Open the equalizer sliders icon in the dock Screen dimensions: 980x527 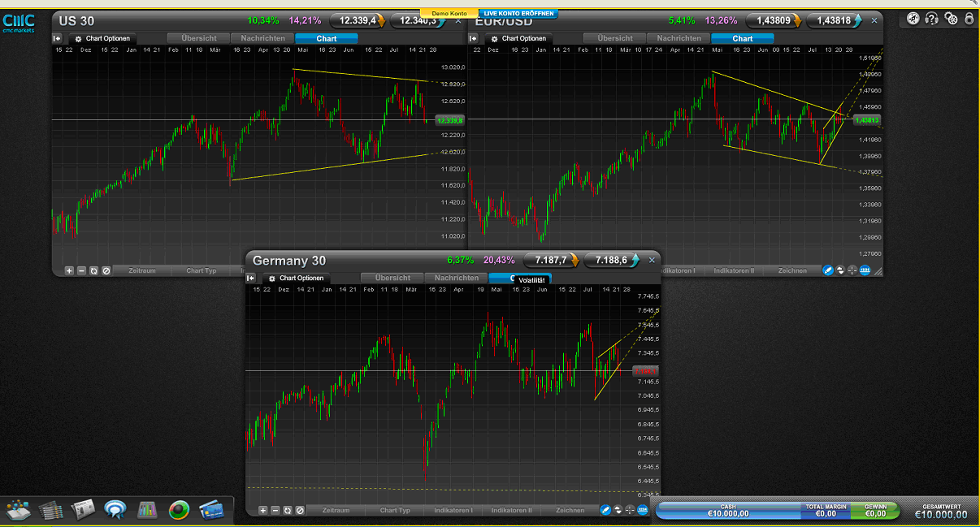[147, 510]
